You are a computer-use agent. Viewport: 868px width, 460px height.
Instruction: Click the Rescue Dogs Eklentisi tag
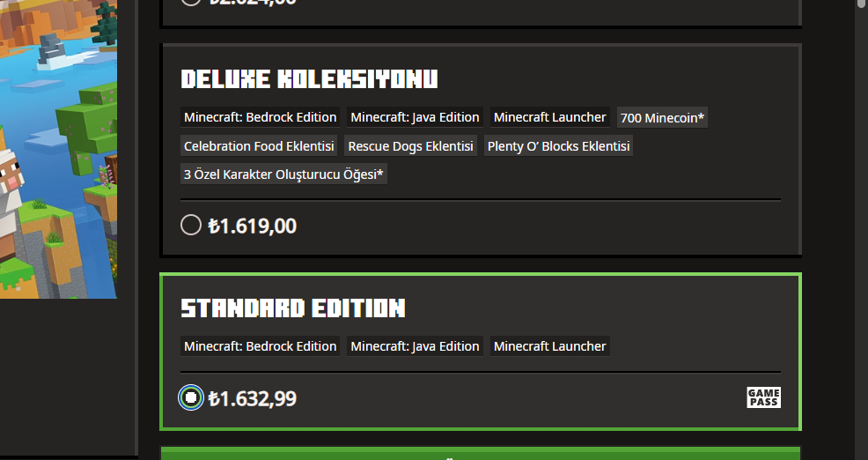[411, 146]
